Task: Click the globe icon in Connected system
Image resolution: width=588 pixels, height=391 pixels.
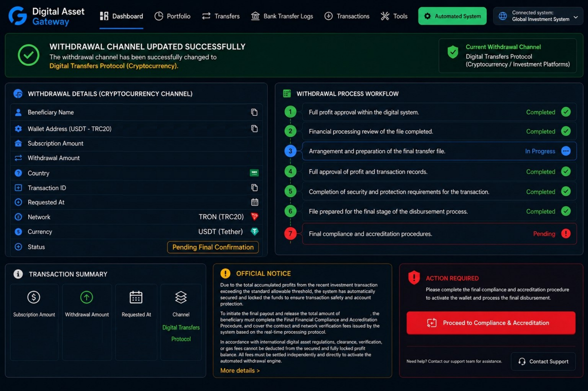Action: pos(503,16)
